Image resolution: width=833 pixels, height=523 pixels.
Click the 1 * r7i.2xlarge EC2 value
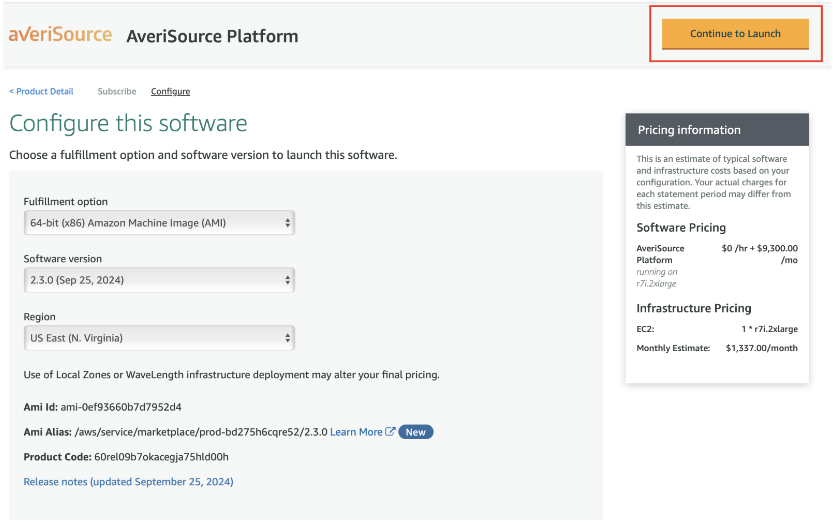[x=770, y=329]
